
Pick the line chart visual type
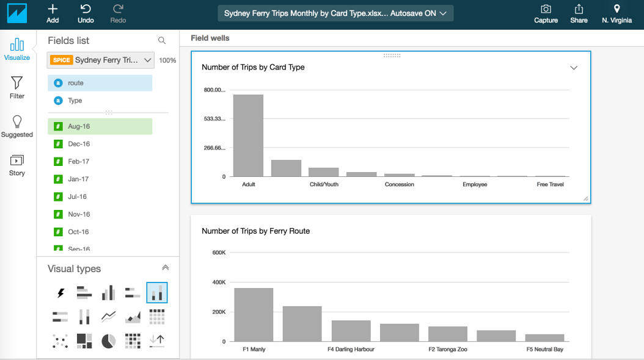[108, 317]
